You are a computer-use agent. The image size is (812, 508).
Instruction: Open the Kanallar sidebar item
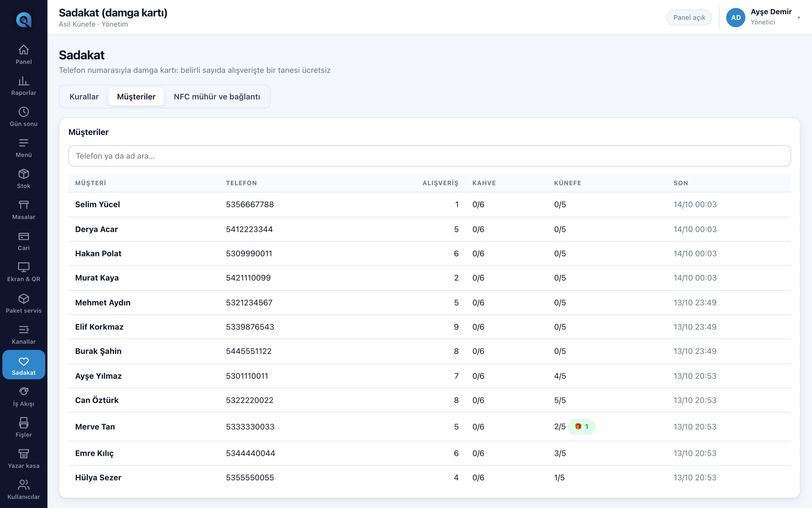(x=23, y=335)
